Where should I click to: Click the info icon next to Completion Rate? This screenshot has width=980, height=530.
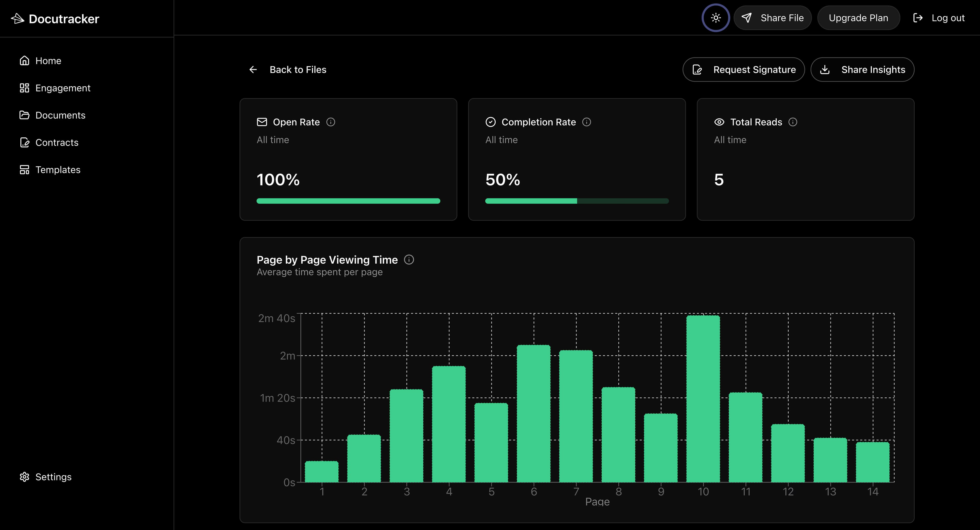(586, 122)
